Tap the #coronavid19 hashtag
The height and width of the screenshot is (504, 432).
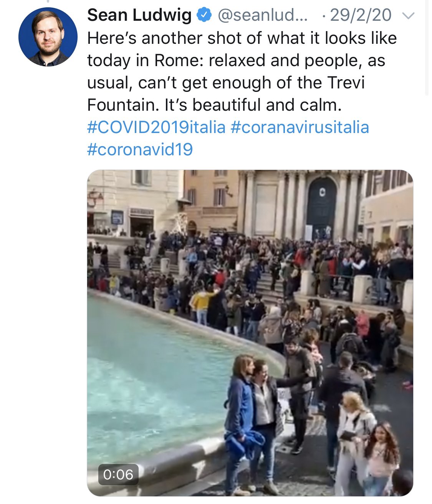tap(140, 150)
